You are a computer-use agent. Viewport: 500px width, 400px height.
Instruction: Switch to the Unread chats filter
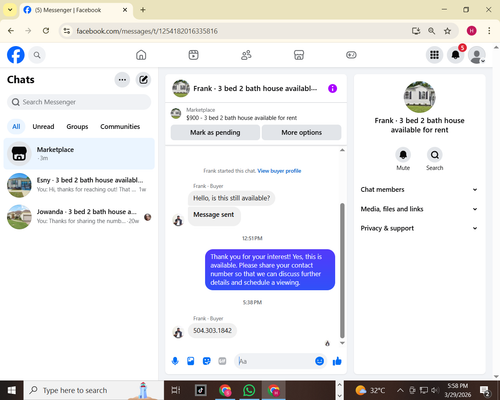43,127
